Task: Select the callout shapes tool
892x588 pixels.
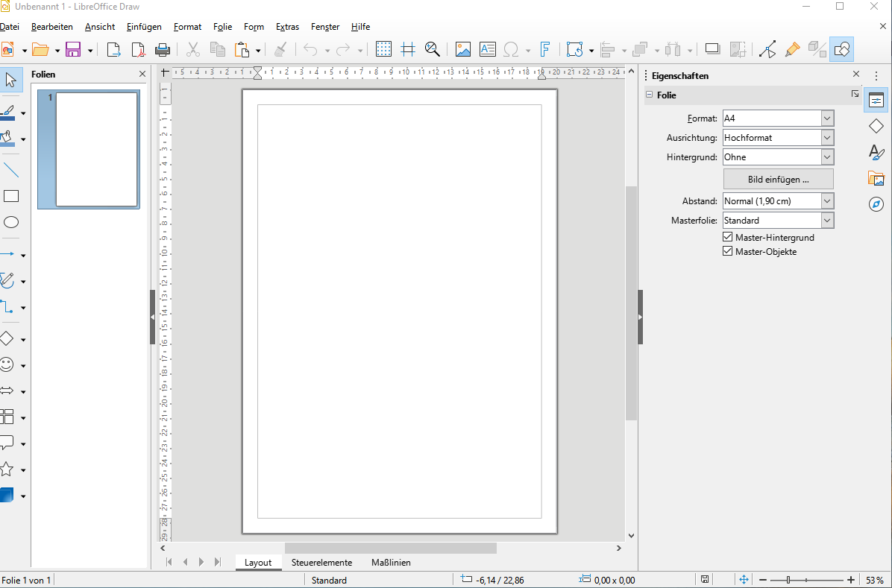Action: tap(7, 443)
